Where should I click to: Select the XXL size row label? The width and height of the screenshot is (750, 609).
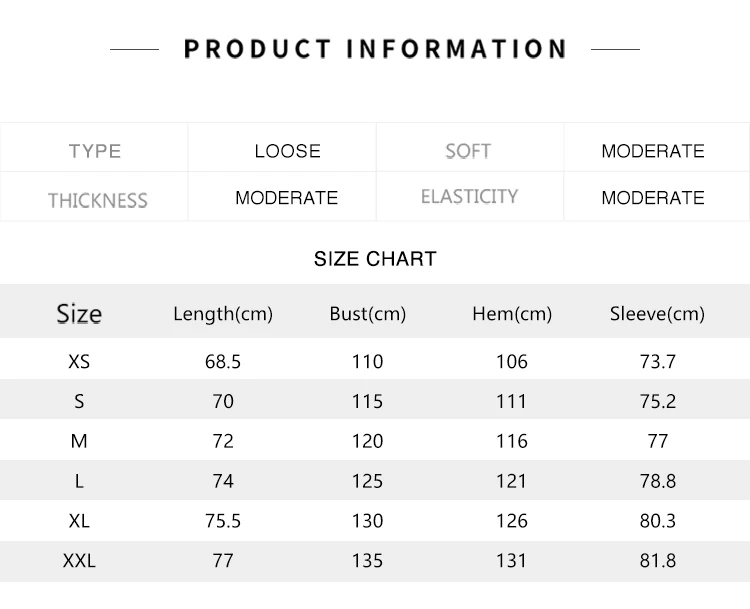point(79,560)
